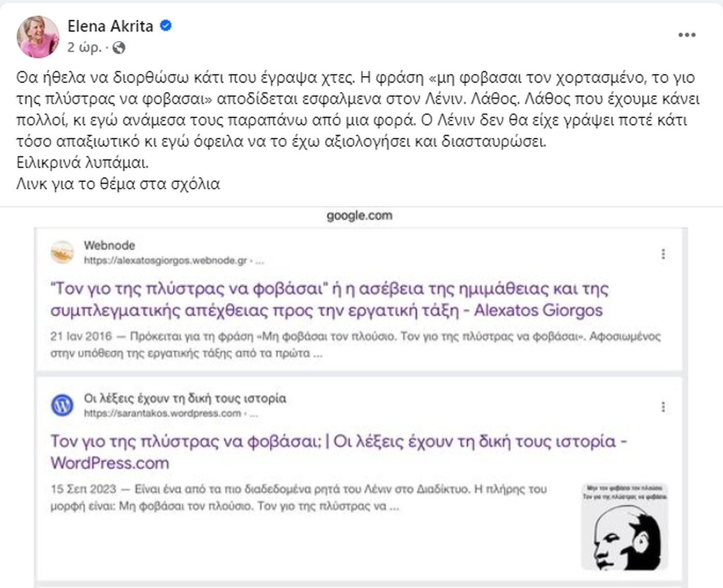Open the options menu on the Sarantakos WordPress result

pos(663,406)
